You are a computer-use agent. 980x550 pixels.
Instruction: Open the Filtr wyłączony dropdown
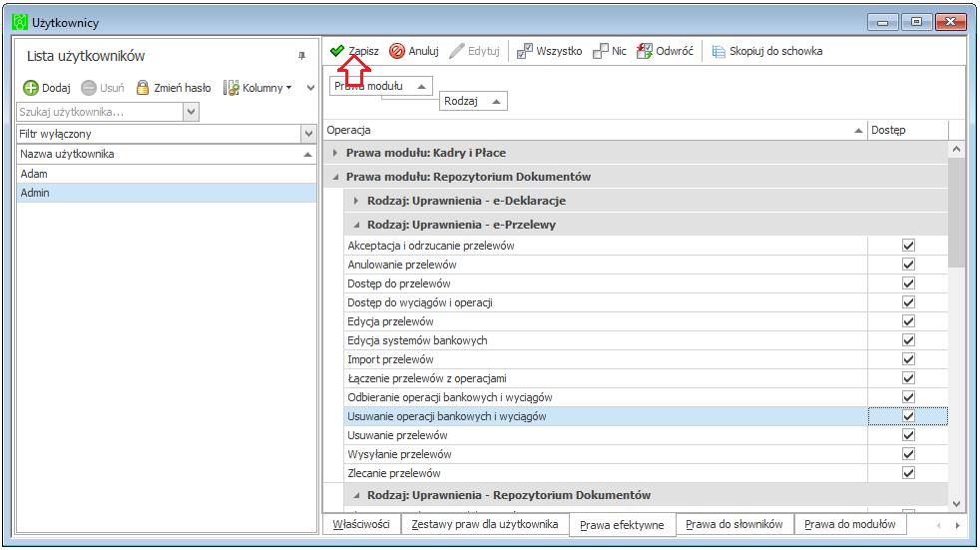pyautogui.click(x=308, y=134)
